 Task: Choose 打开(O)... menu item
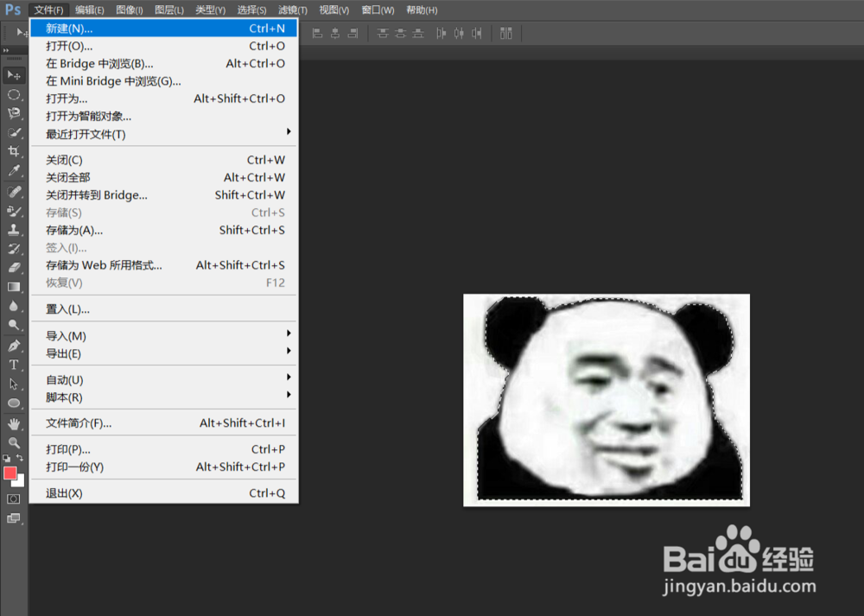point(163,46)
